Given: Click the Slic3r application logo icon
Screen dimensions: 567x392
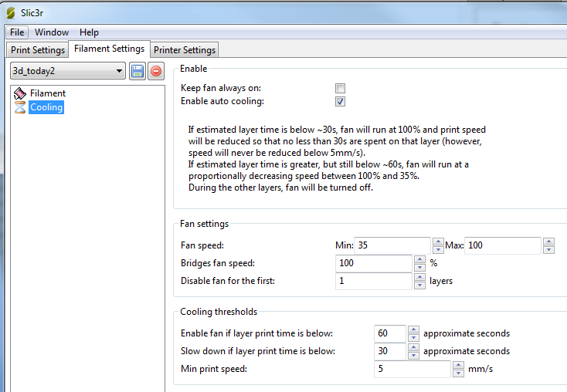Looking at the screenshot, I should [x=11, y=13].
